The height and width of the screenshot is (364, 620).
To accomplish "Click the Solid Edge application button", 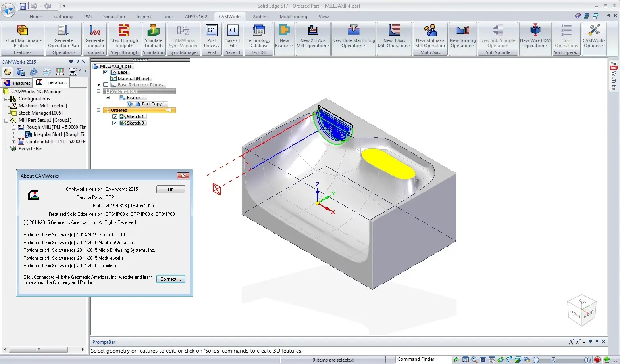I will [x=8, y=10].
